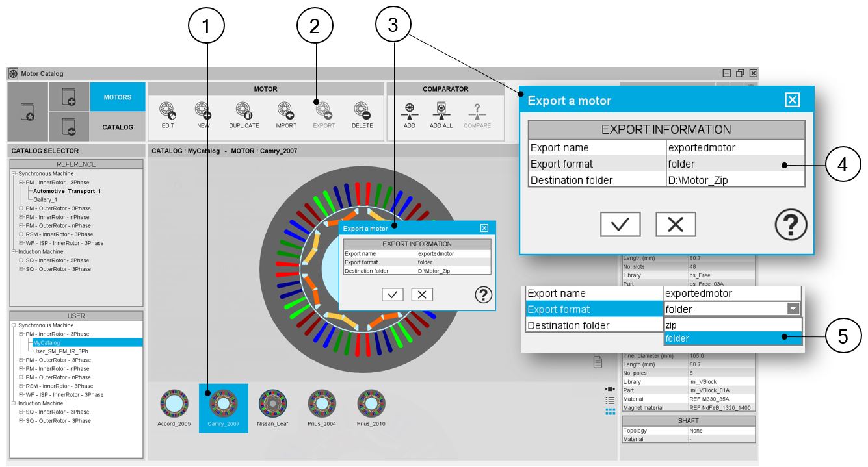Click the DELETE motor icon
Screen dimensions: 868x467
(x=362, y=109)
